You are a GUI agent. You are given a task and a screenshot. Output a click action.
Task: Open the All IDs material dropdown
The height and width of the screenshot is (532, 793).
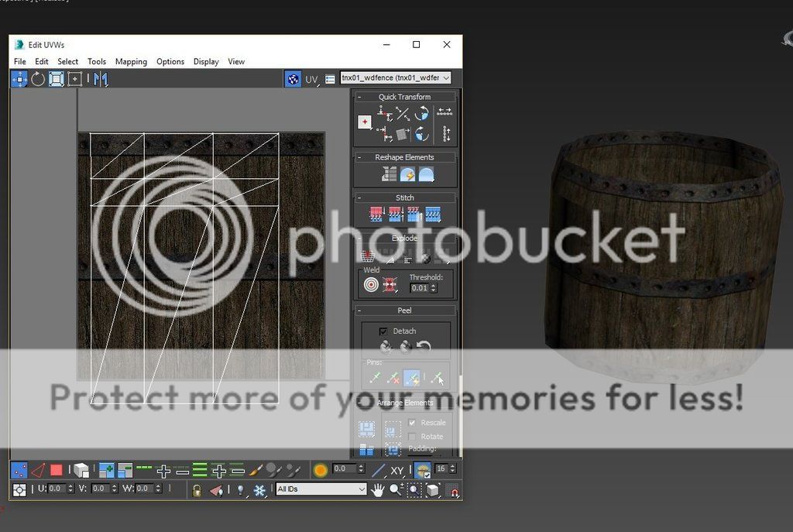(x=321, y=489)
